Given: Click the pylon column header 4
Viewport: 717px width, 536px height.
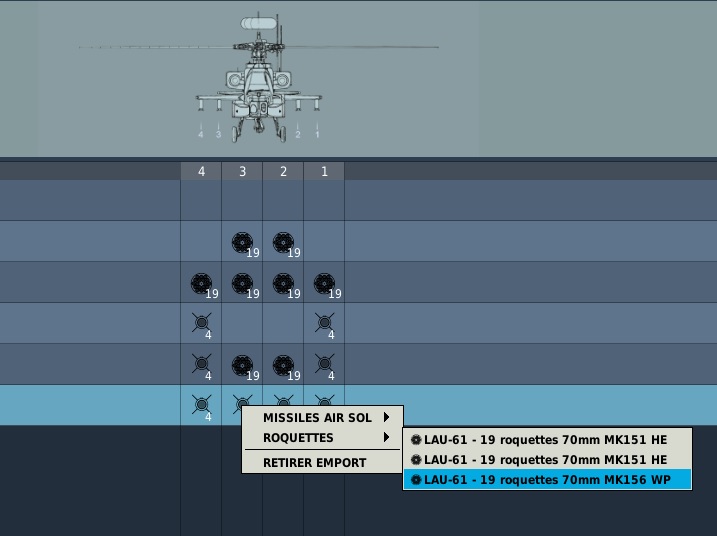Looking at the screenshot, I should (201, 172).
